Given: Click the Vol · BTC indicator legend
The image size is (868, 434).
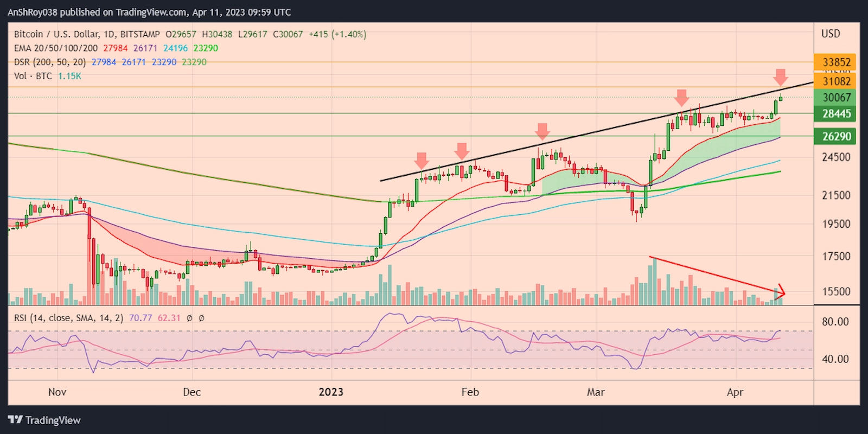Looking at the screenshot, I should (x=33, y=76).
